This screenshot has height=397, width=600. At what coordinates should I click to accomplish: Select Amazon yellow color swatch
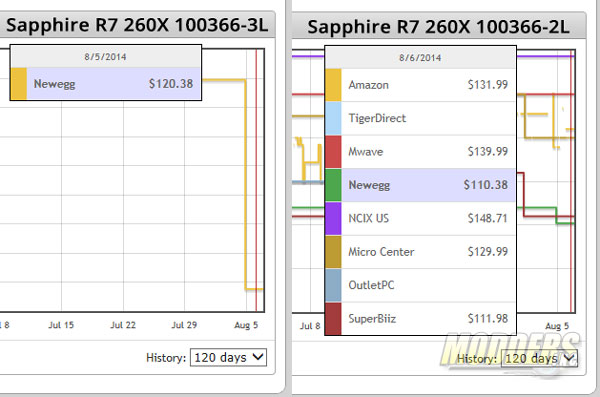333,85
